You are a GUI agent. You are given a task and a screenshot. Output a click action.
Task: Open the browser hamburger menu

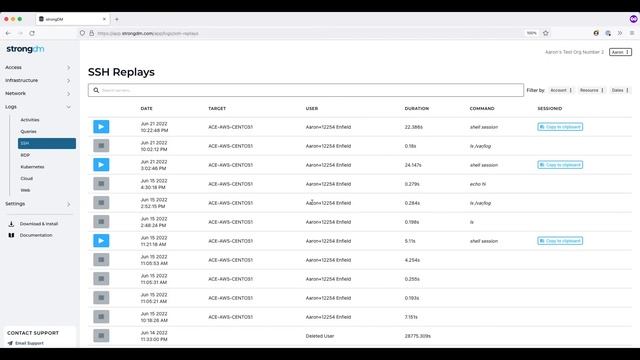[x=632, y=33]
